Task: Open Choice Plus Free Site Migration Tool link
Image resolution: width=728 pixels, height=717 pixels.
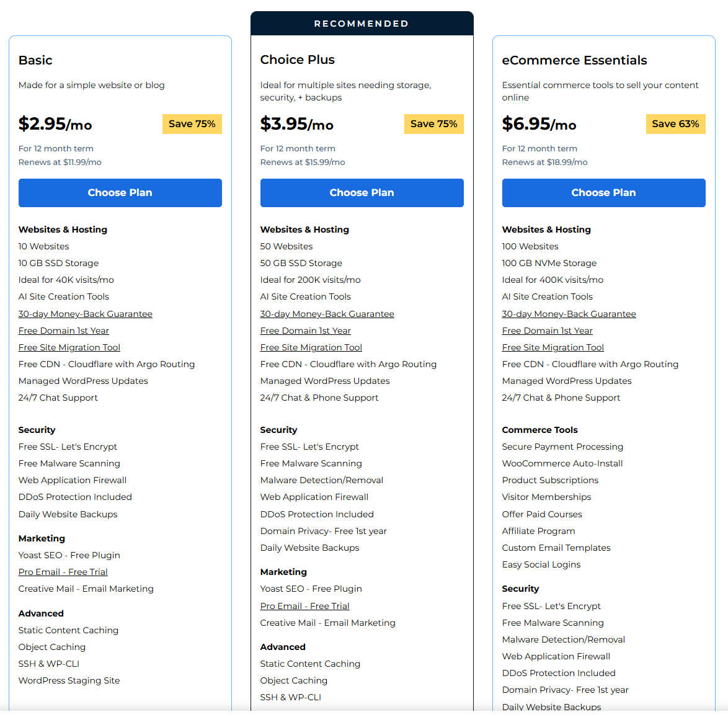Action: pos(311,347)
